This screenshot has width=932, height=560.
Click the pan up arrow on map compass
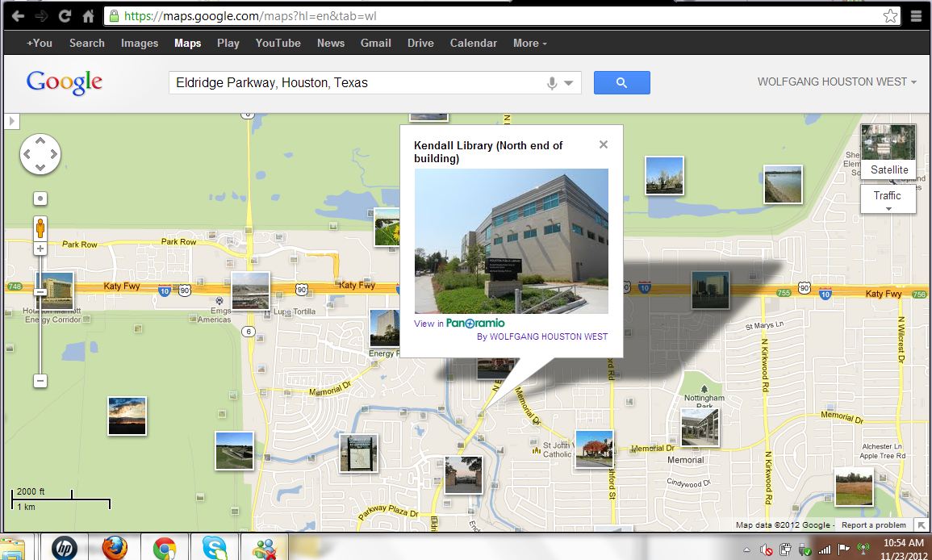point(40,140)
